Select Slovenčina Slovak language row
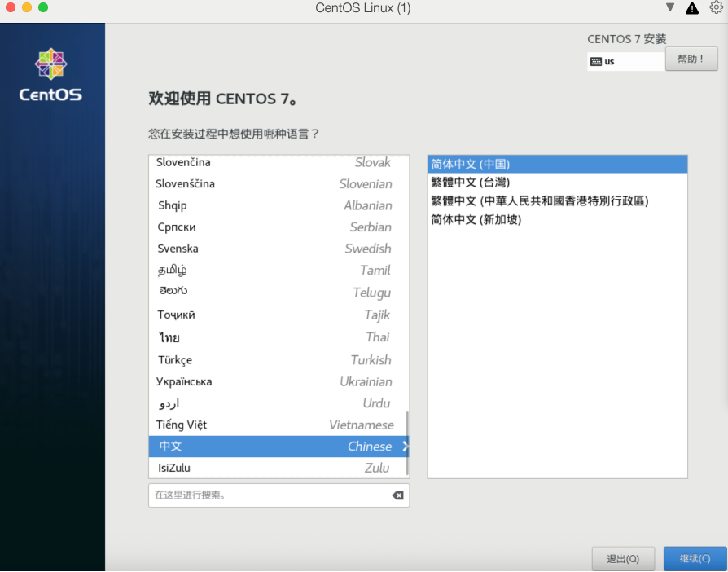Image resolution: width=728 pixels, height=572 pixels. point(278,162)
